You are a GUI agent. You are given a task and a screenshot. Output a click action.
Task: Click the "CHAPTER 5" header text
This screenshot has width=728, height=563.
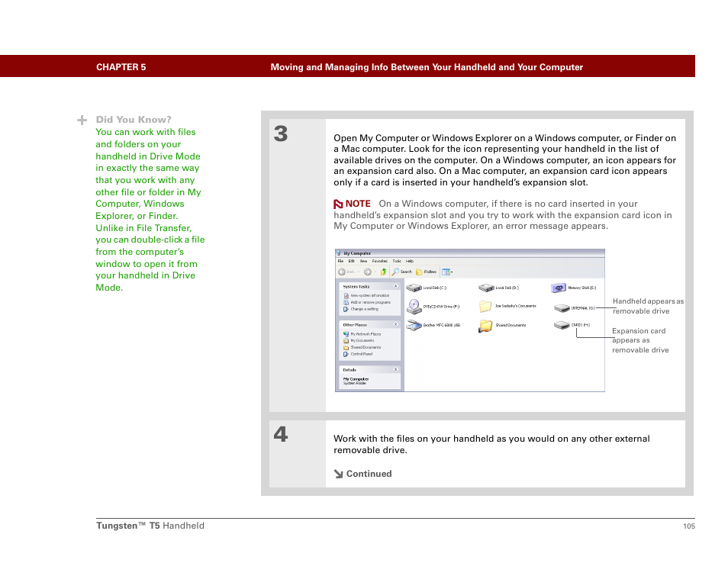(121, 67)
